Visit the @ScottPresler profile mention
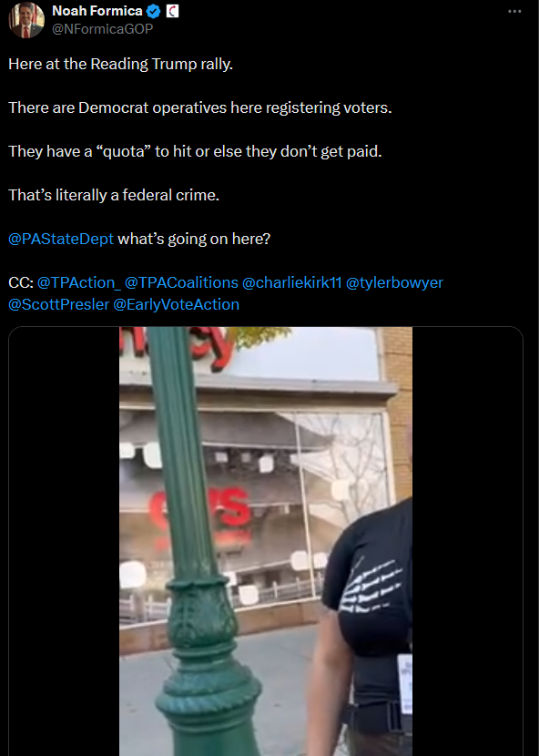This screenshot has width=539, height=756. [59, 304]
